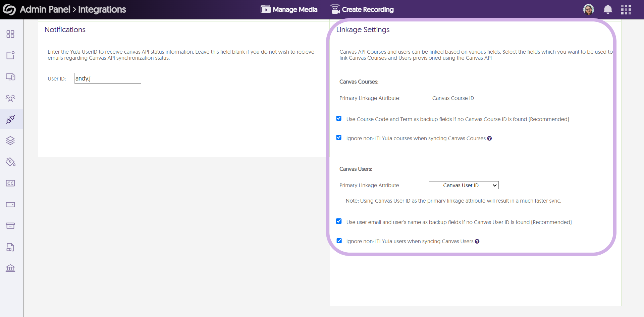Viewport: 644px width, 317px height.
Task: Click the Notifications heading
Action: 65,30
